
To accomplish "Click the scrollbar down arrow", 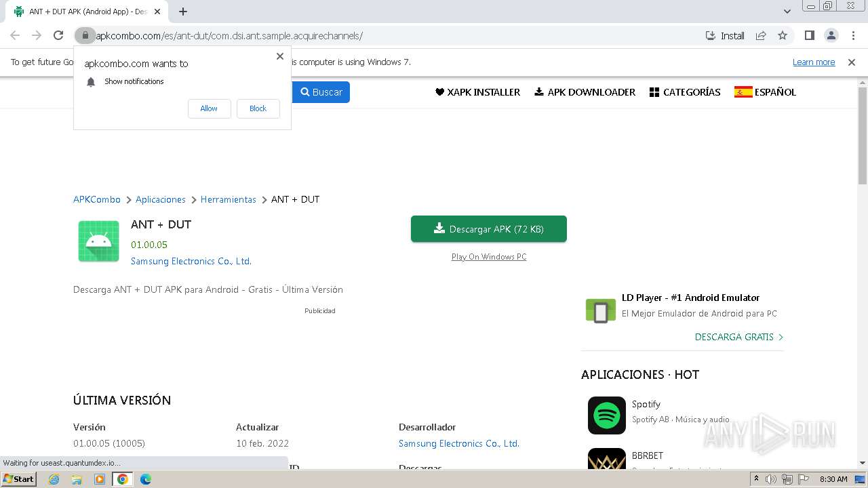I will (863, 464).
